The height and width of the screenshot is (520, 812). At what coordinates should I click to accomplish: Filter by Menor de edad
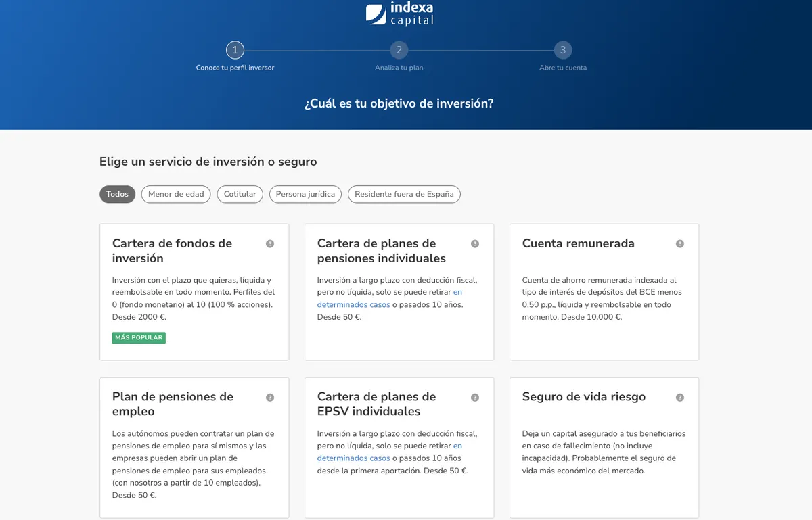point(176,194)
